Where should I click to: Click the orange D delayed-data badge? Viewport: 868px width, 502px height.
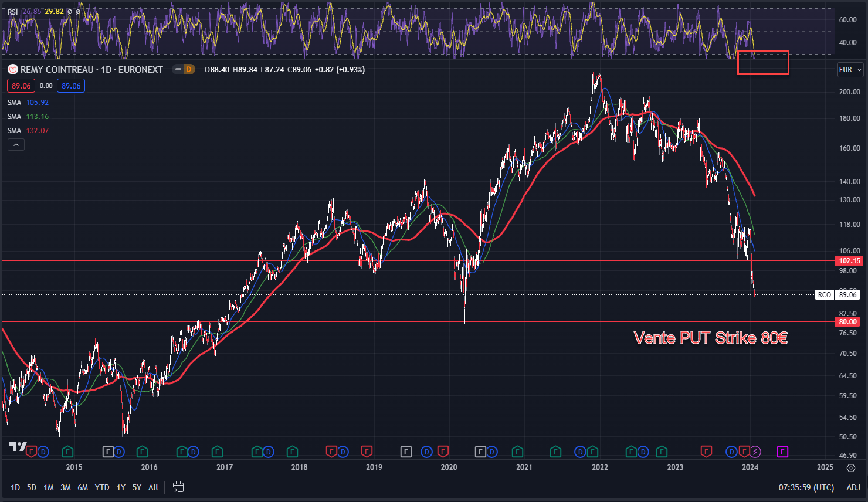[189, 69]
